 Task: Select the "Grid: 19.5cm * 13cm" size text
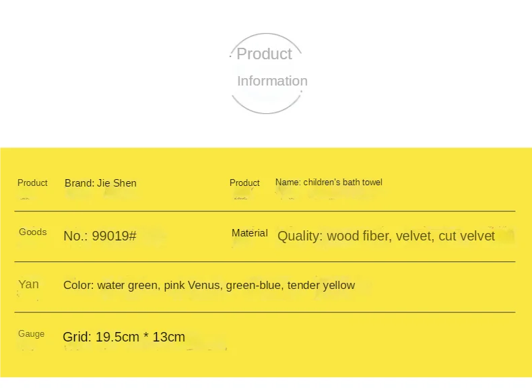tap(124, 337)
